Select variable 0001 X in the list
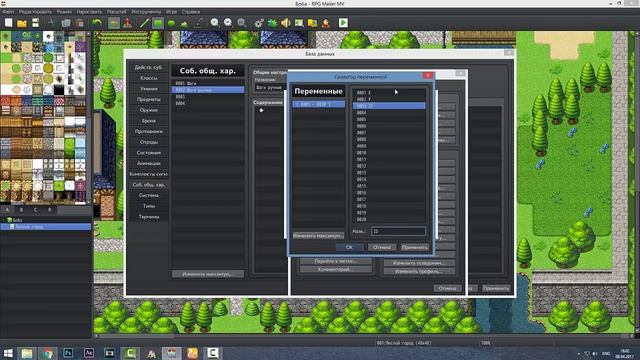Image resolution: width=640 pixels, height=360 pixels. 389,93
